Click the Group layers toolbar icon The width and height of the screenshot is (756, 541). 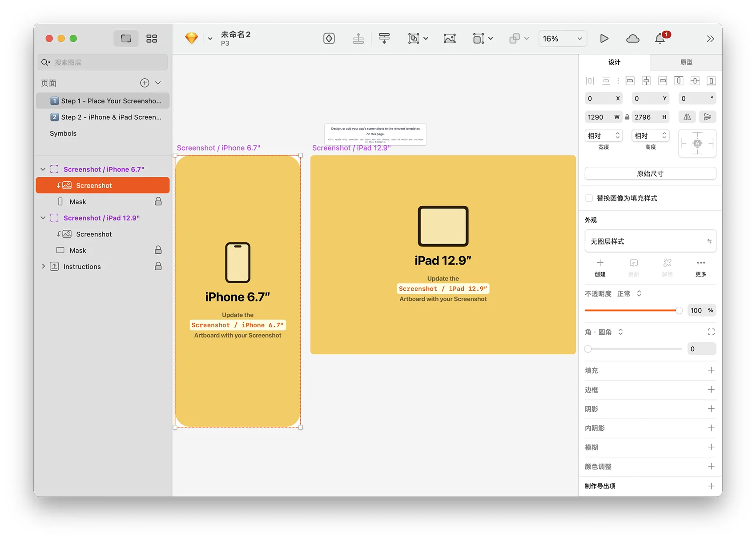[x=414, y=39]
